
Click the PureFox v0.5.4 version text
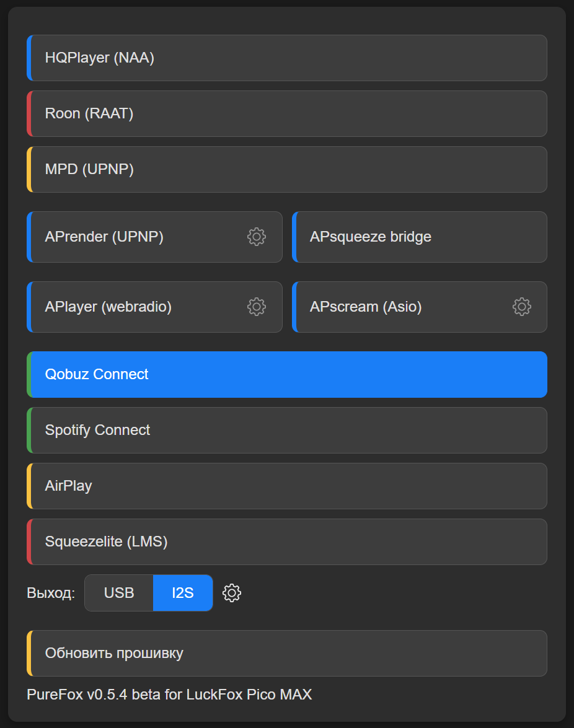(169, 695)
